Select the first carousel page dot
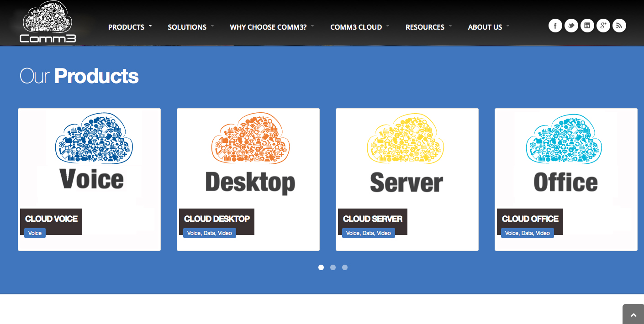 pos(321,267)
